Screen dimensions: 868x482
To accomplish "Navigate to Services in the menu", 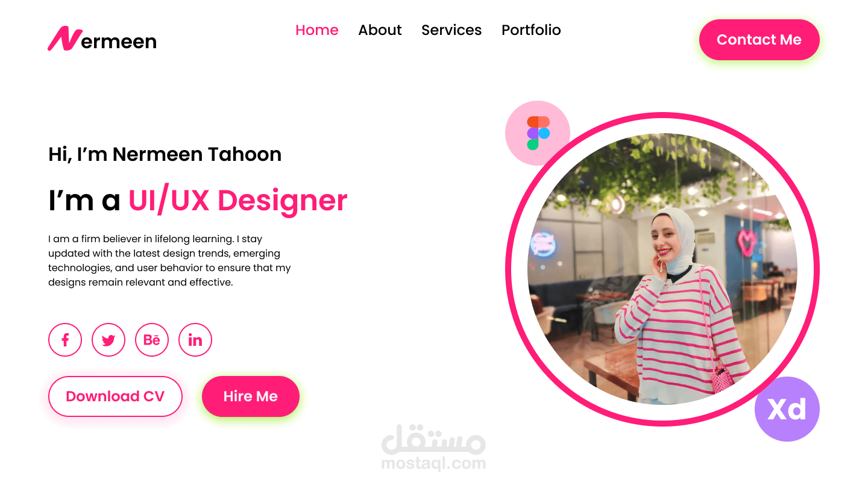I will 451,30.
